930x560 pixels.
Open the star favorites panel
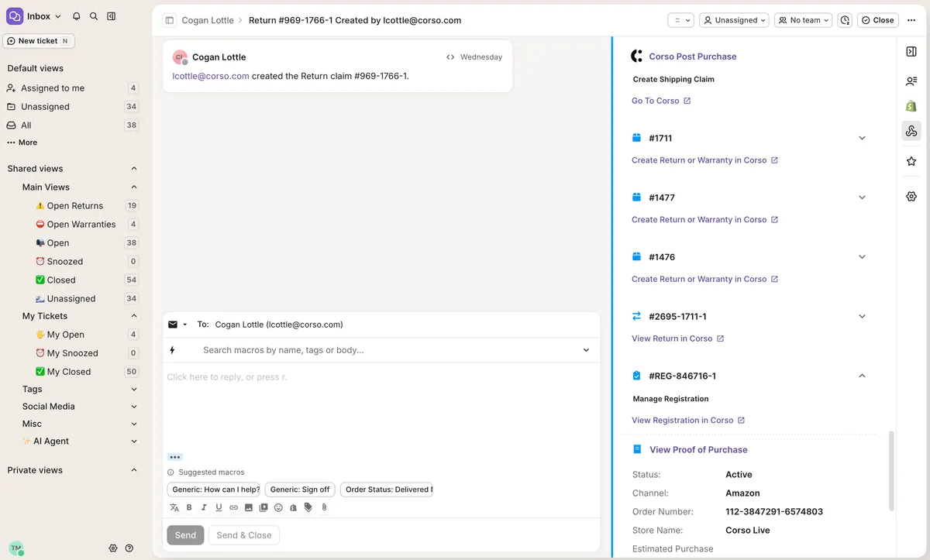click(911, 161)
